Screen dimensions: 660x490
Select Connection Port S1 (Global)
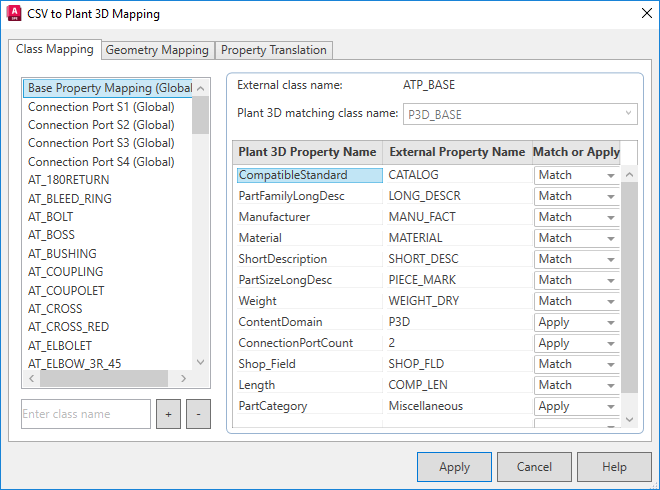click(101, 107)
